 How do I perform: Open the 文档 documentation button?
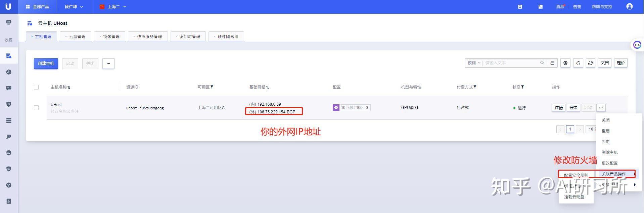click(605, 63)
